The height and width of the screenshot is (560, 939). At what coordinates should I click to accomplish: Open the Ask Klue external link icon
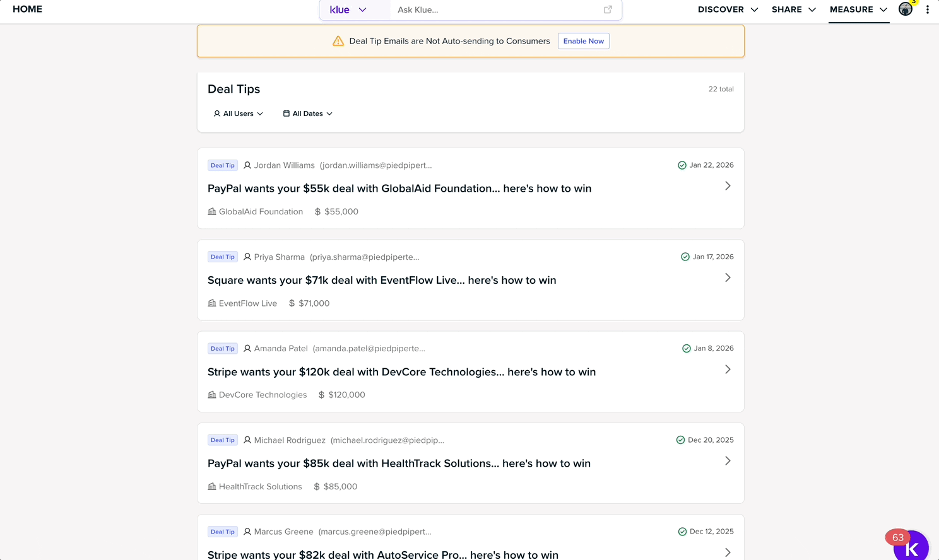click(x=608, y=9)
